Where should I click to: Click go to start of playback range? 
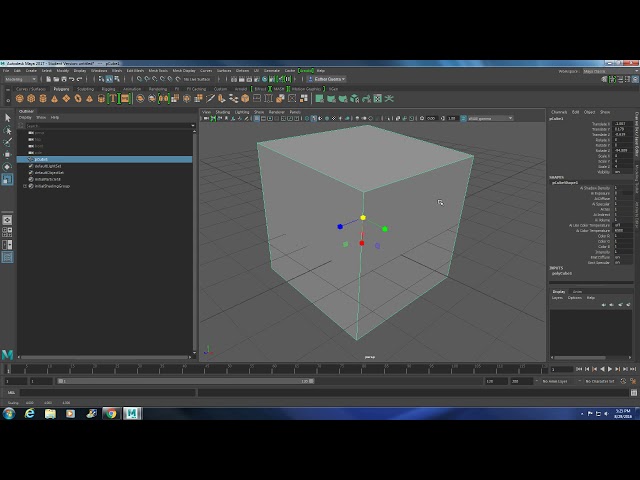pyautogui.click(x=579, y=369)
